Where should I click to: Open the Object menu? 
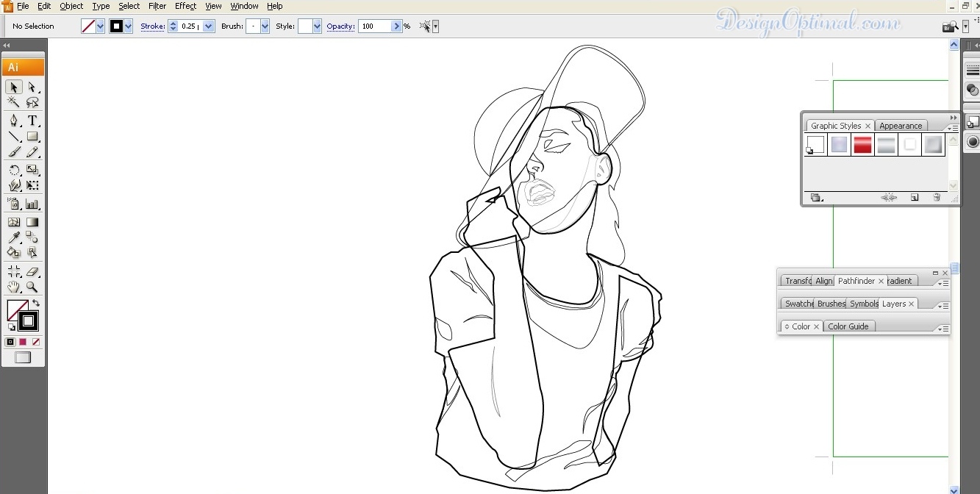(71, 6)
